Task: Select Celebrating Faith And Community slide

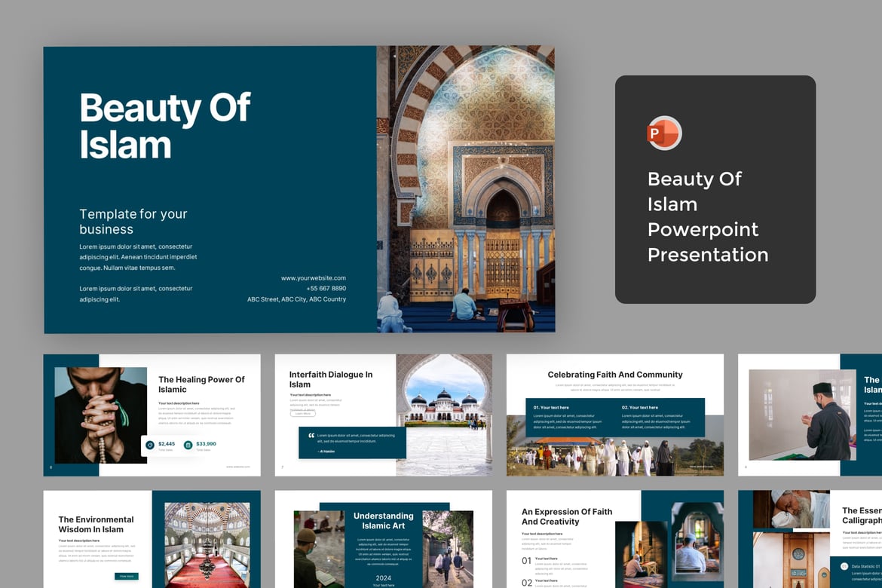Action: [x=615, y=415]
